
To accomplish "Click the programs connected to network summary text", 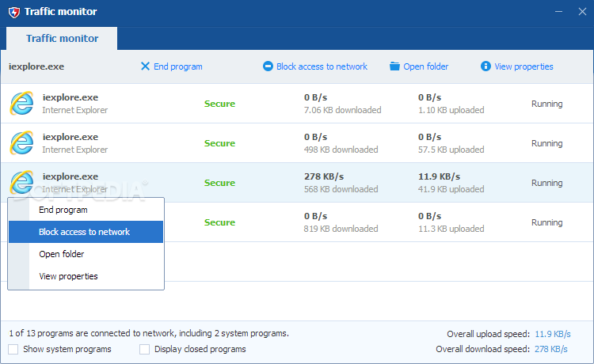I will 149,333.
